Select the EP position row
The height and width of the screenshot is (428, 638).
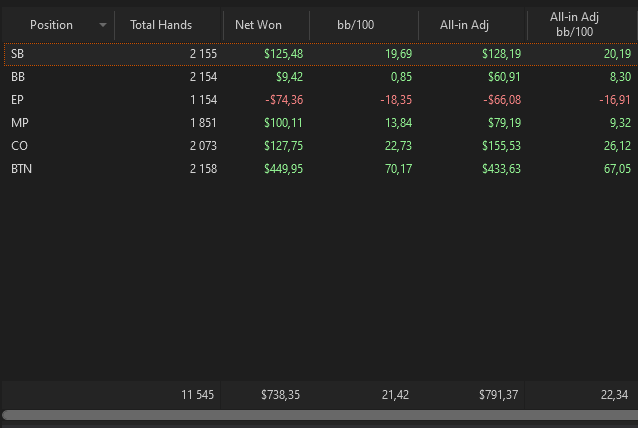click(x=321, y=100)
